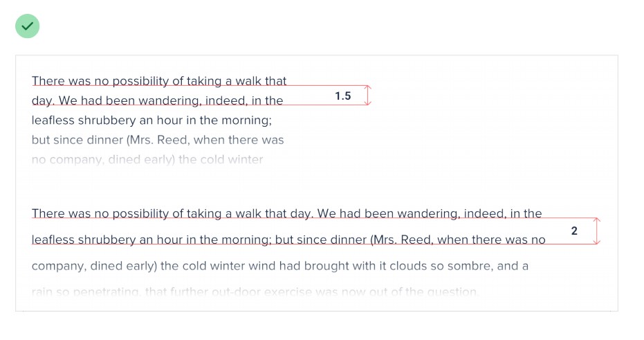This screenshot has width=644, height=340.
Task: Click the red line under top paragraph's second line
Action: pyautogui.click(x=200, y=105)
